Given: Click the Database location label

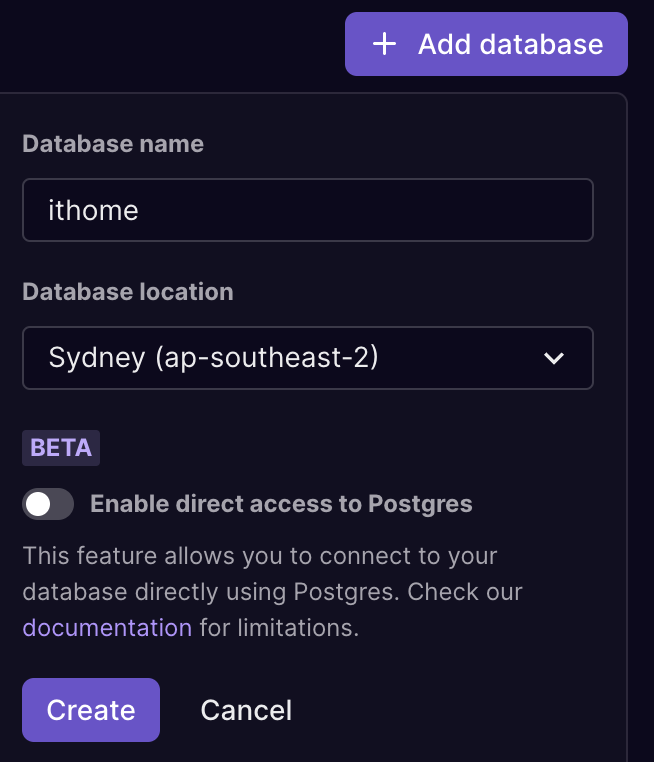Looking at the screenshot, I should [x=128, y=292].
